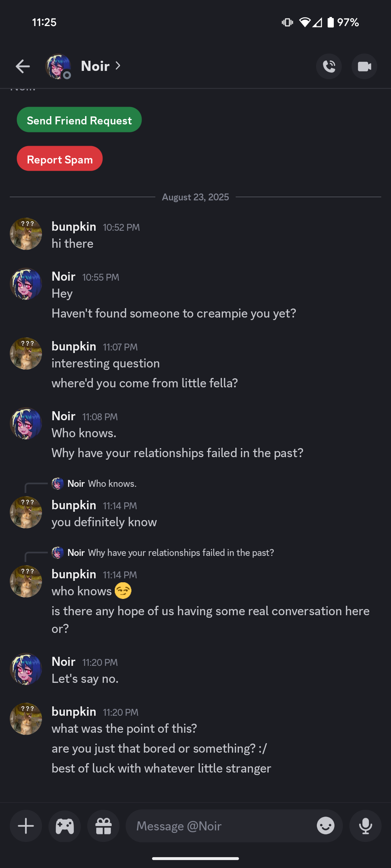Start a voice call with Noir

click(329, 66)
